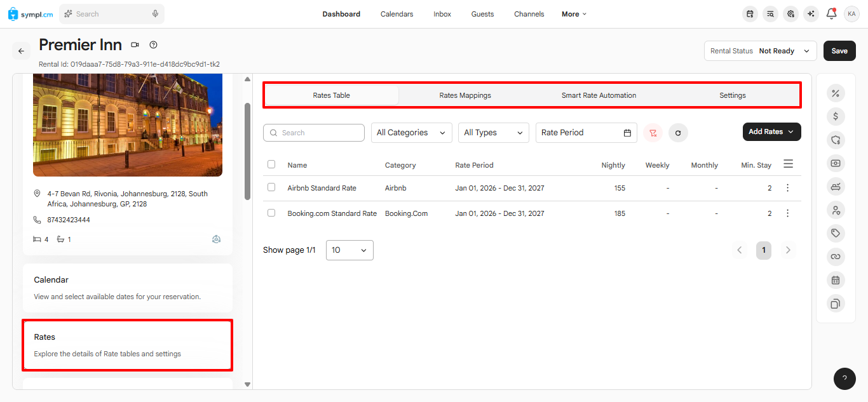Screen dimensions: 868x402
Task: Open the shield dollar icon in the right sidebar
Action: click(836, 140)
